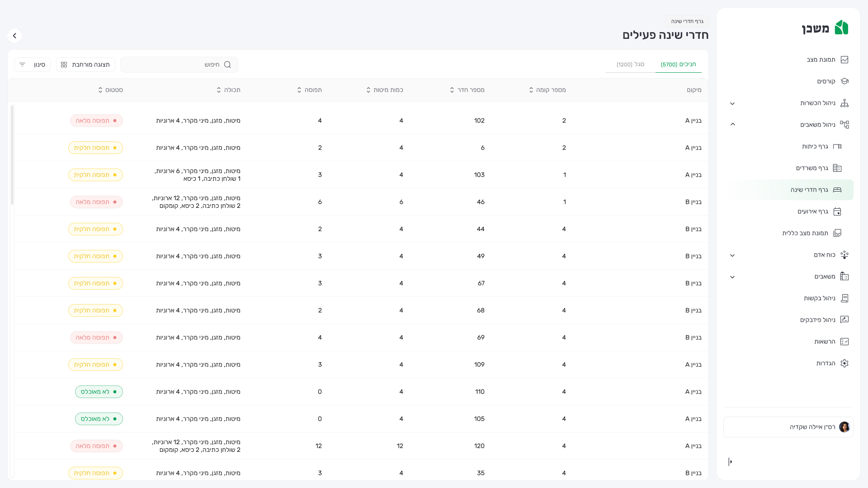Open the filter button
This screenshot has height=488, width=868.
(32, 65)
